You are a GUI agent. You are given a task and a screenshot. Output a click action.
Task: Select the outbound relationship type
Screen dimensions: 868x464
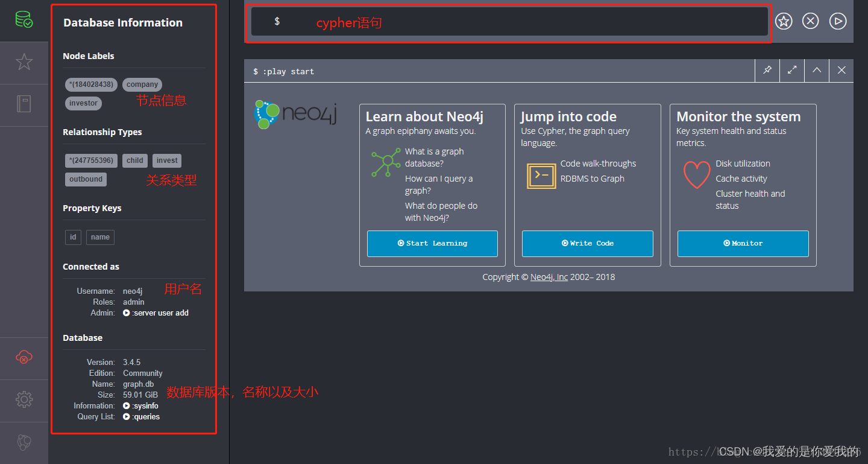pyautogui.click(x=86, y=179)
